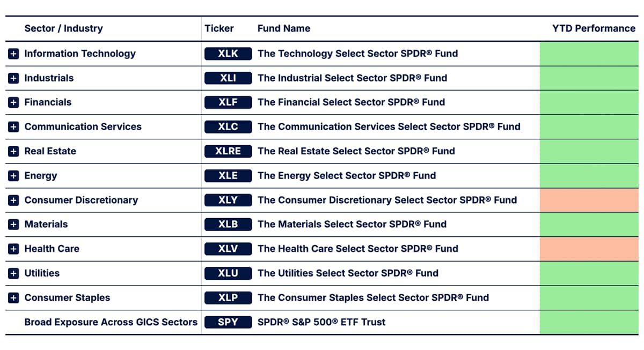Click the YTD Performance column header
The image size is (644, 350).
coord(594,28)
